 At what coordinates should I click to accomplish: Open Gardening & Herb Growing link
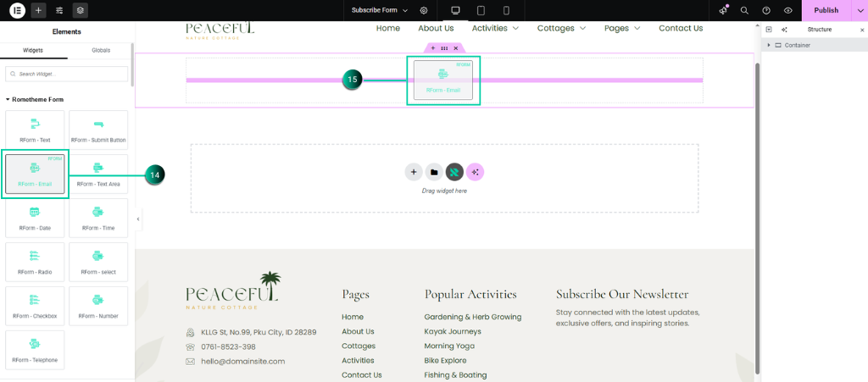click(x=473, y=317)
